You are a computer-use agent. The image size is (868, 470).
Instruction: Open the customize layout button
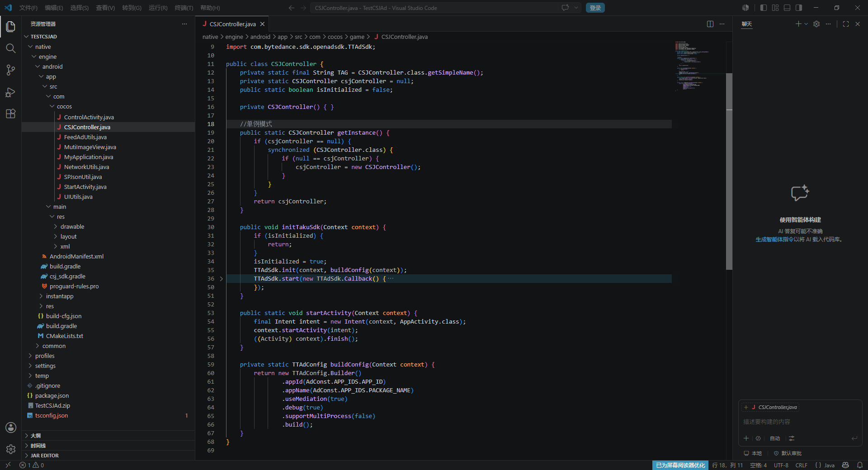coord(775,8)
